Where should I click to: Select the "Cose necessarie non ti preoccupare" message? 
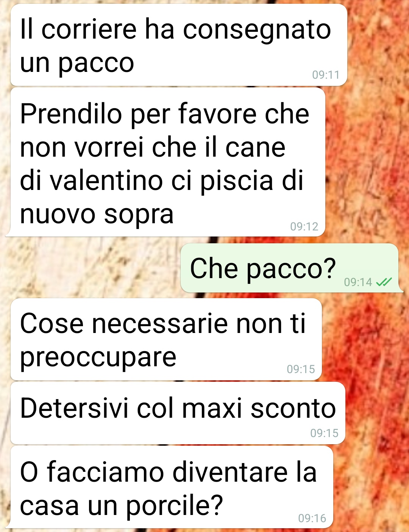[166, 339]
